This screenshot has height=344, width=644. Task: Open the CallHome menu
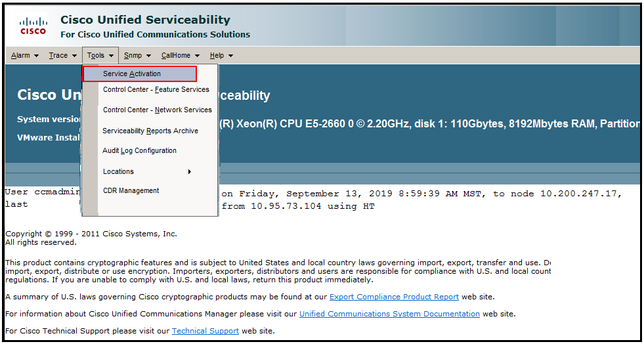click(180, 56)
